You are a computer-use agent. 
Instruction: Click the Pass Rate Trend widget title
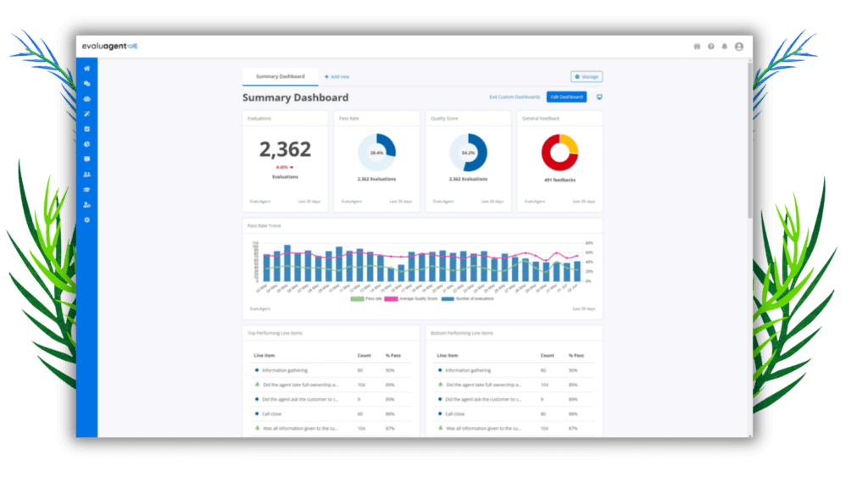(264, 225)
